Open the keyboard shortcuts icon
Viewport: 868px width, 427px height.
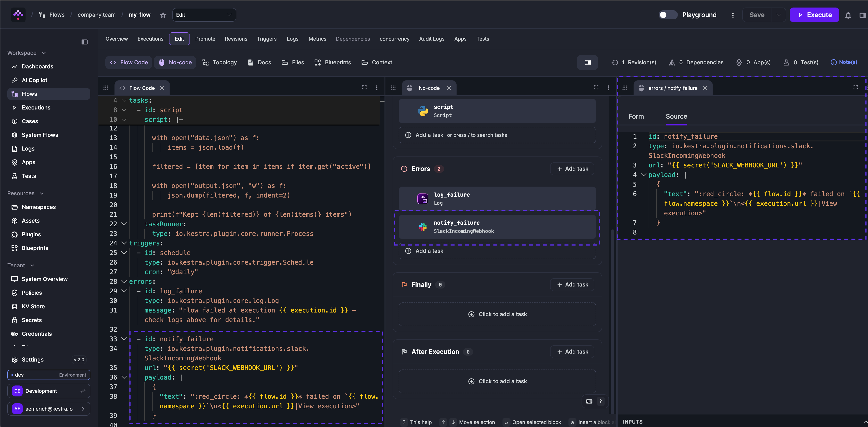point(589,401)
